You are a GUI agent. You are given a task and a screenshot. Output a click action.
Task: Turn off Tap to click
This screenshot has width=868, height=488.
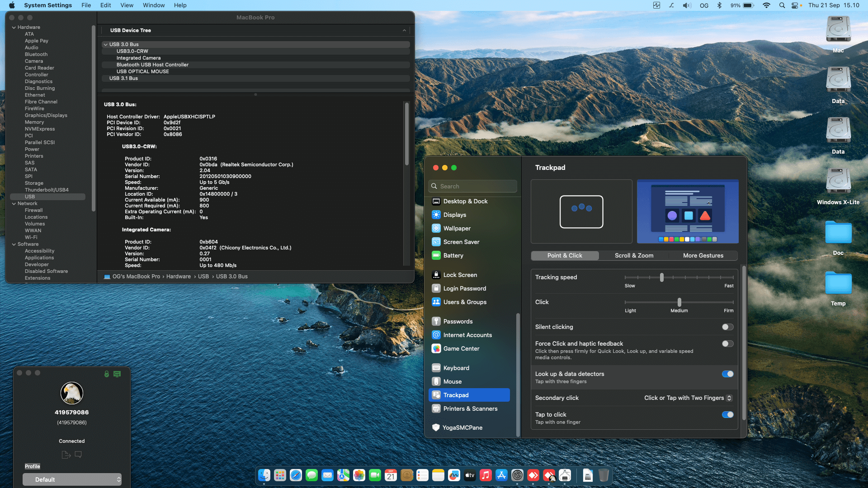tap(727, 415)
